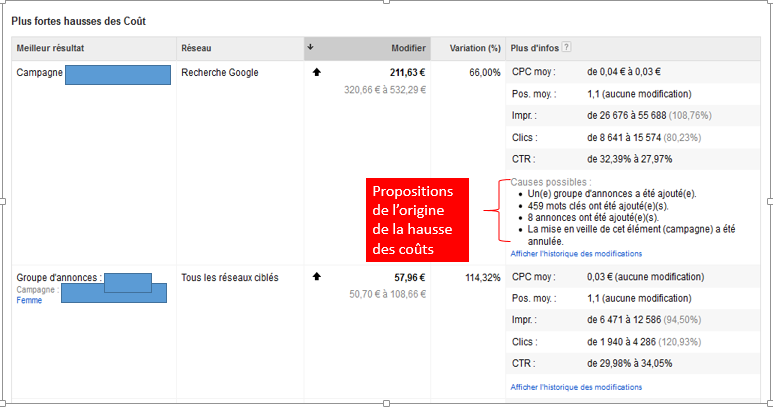Viewport: 773px width, 408px height.
Task: Click the Groupe d'annonces label in second row
Action: tap(59, 277)
